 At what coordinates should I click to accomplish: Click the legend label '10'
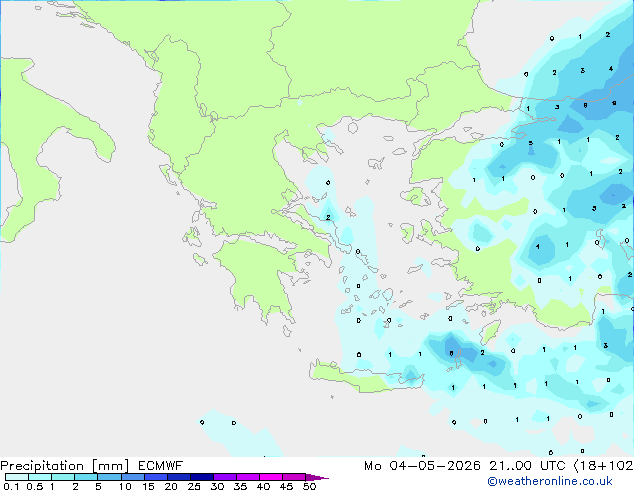point(125,486)
